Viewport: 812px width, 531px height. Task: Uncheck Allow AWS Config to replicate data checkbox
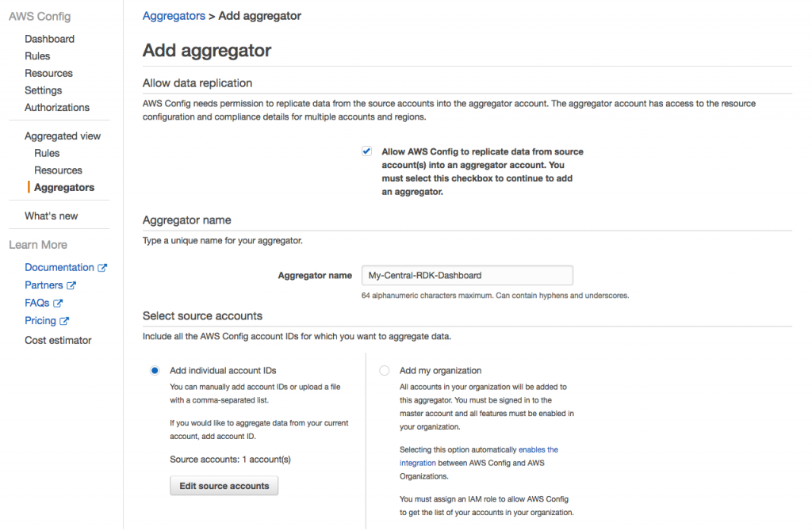click(x=366, y=151)
